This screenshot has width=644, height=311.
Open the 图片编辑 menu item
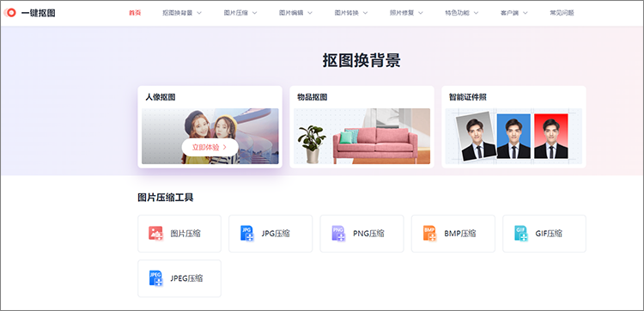[291, 13]
